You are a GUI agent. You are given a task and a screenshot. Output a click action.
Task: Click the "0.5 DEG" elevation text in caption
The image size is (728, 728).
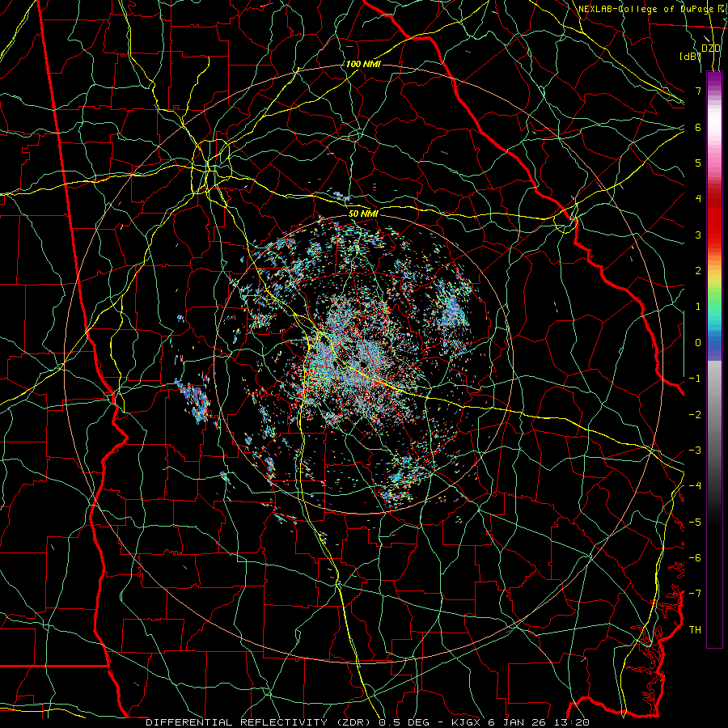coord(404,722)
